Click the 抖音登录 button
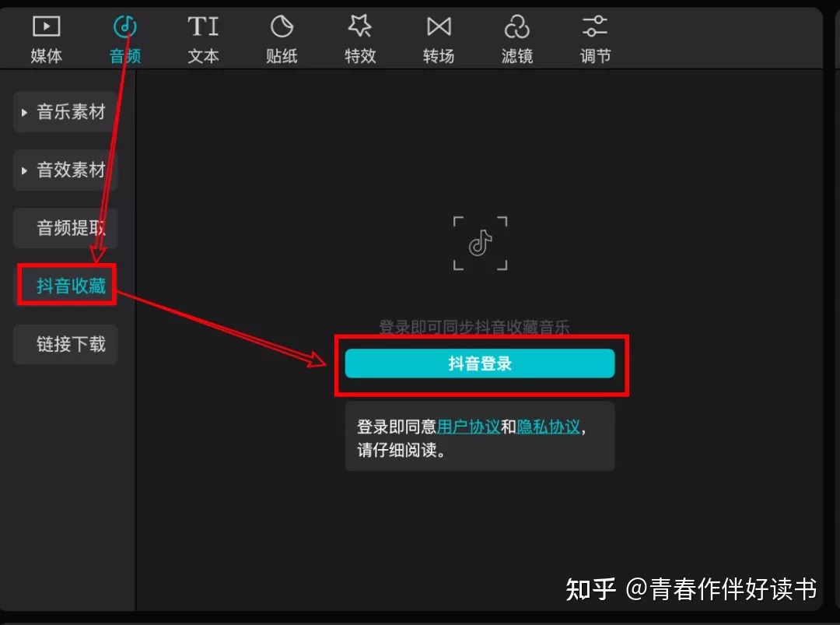 pos(480,363)
